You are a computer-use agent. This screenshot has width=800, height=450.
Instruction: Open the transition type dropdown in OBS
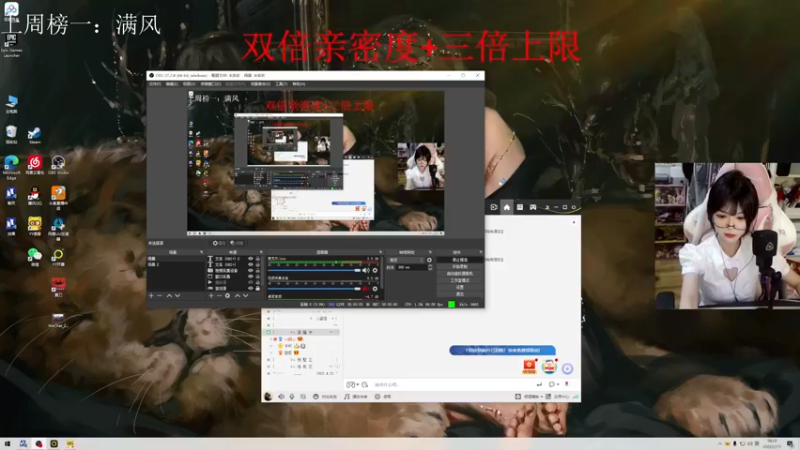coord(407,260)
